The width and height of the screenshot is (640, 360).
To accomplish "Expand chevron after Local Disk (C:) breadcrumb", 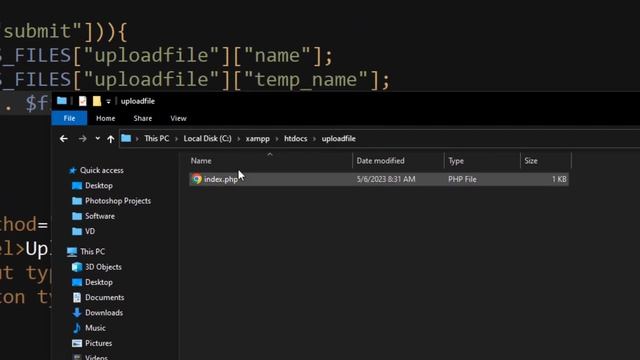I will point(238,139).
